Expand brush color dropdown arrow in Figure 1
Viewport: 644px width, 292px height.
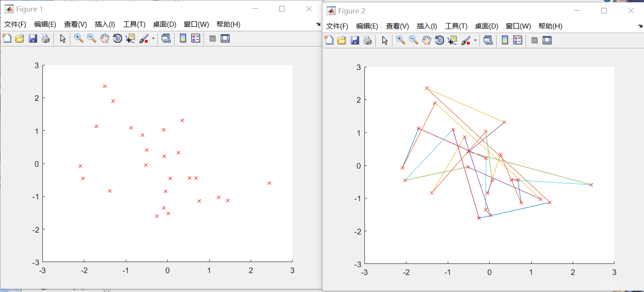153,39
